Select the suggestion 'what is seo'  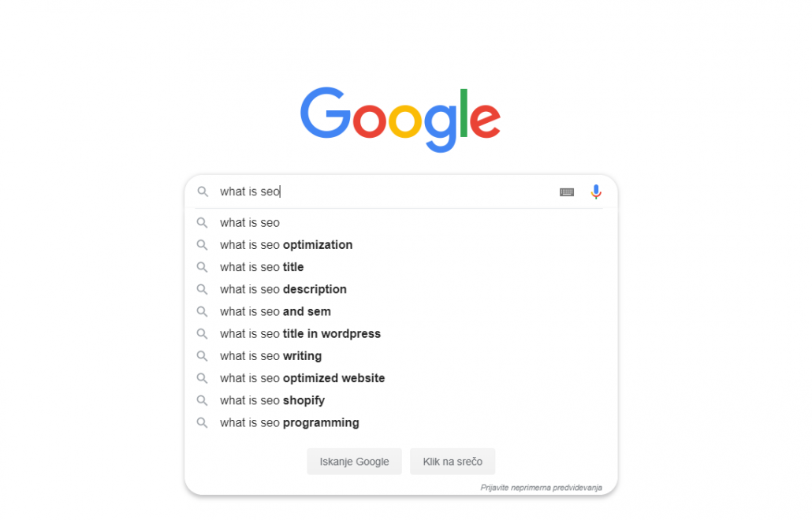[x=250, y=223]
